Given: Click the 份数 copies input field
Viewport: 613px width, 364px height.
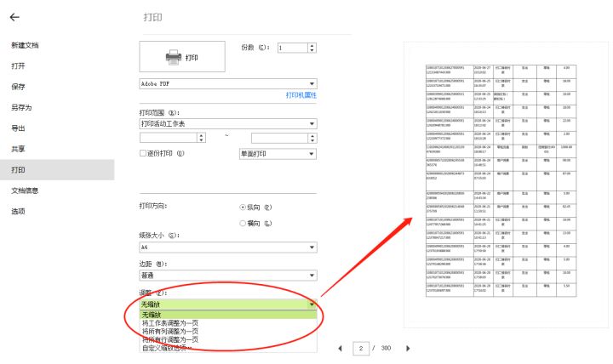Looking at the screenshot, I should click(293, 48).
